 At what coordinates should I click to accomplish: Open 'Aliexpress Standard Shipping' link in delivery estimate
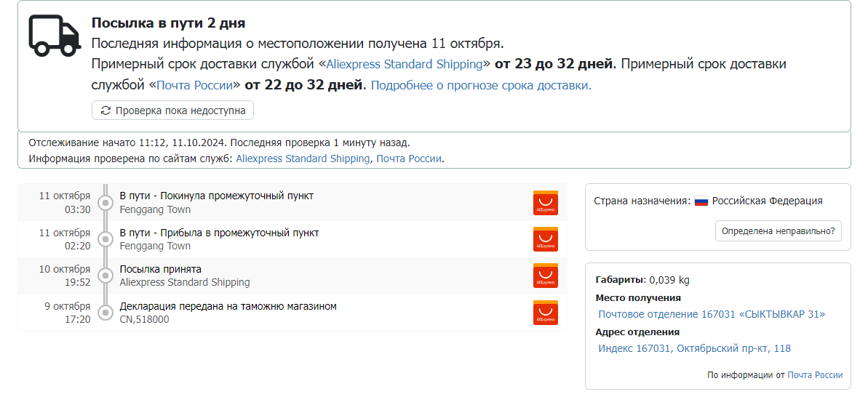404,64
